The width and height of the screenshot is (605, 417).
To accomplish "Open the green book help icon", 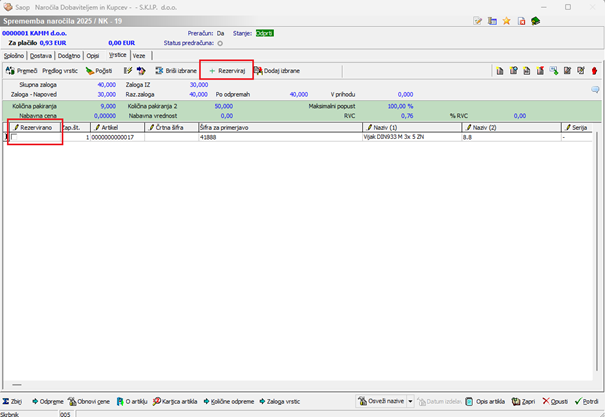I will (x=535, y=21).
